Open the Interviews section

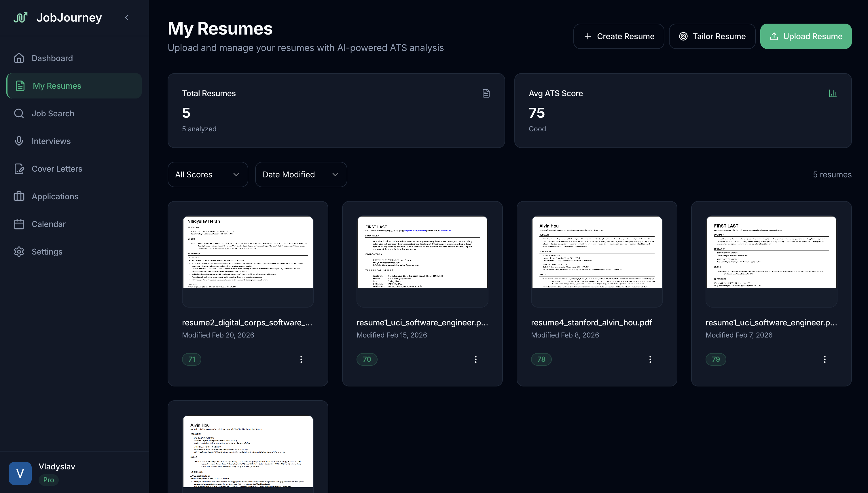74,141
